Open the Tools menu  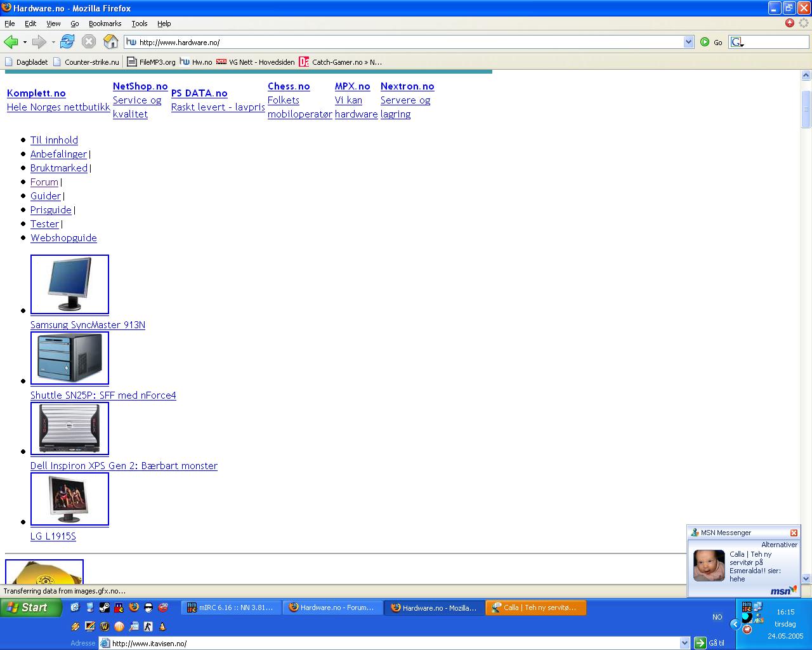pos(140,23)
